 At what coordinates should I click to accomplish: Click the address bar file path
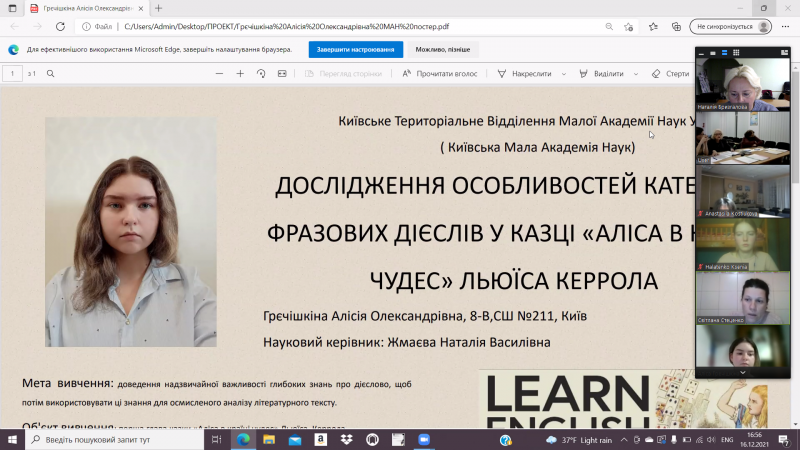(287, 27)
